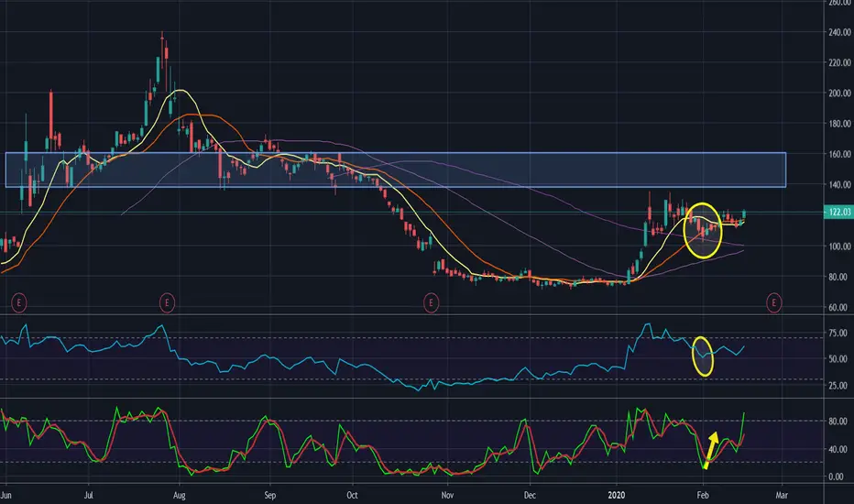The image size is (854, 504).
Task: Click the 140.00 price axis label
Action: tap(839, 185)
